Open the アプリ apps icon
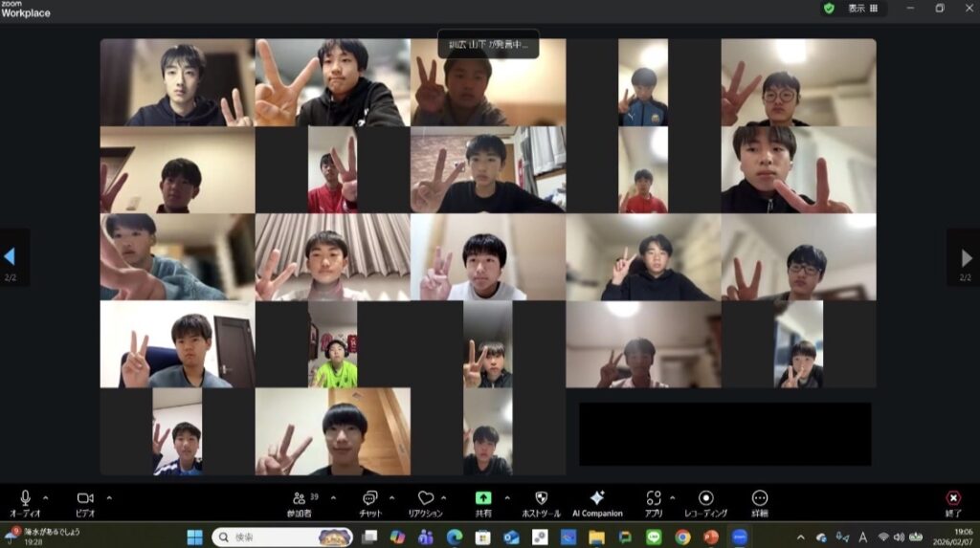The height and width of the screenshot is (548, 980). 654,499
